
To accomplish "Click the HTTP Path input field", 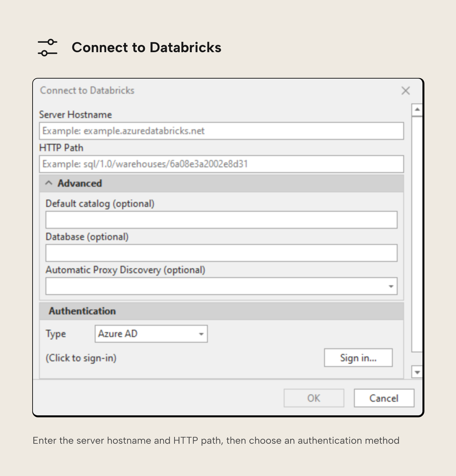I will [221, 164].
